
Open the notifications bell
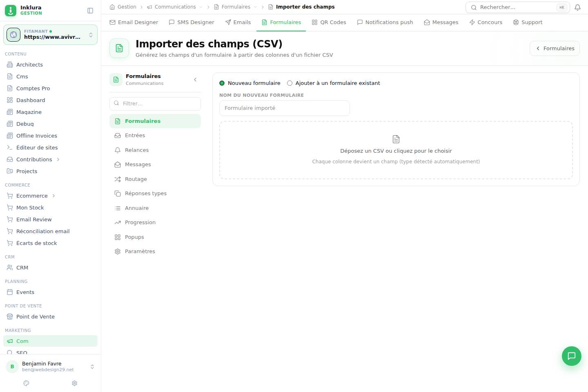click(577, 7)
